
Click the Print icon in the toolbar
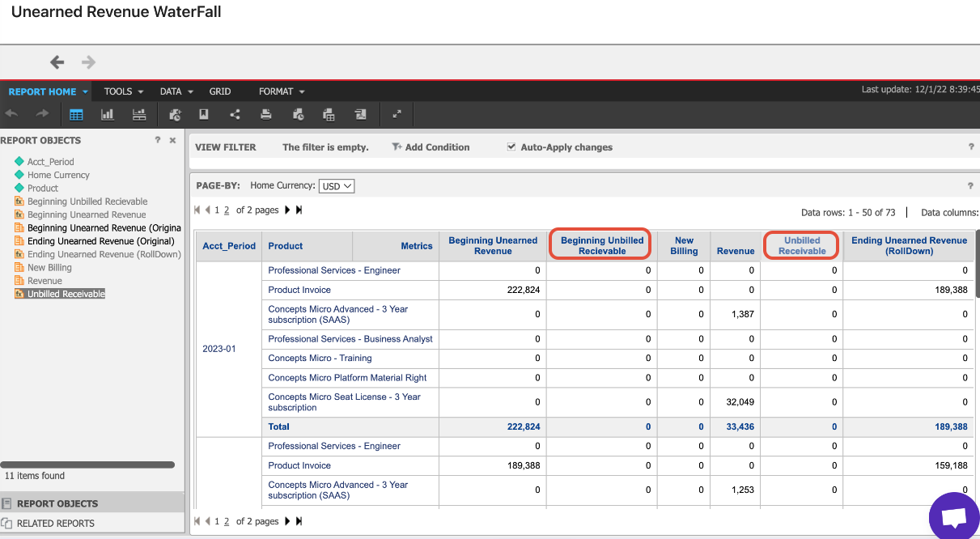(265, 114)
